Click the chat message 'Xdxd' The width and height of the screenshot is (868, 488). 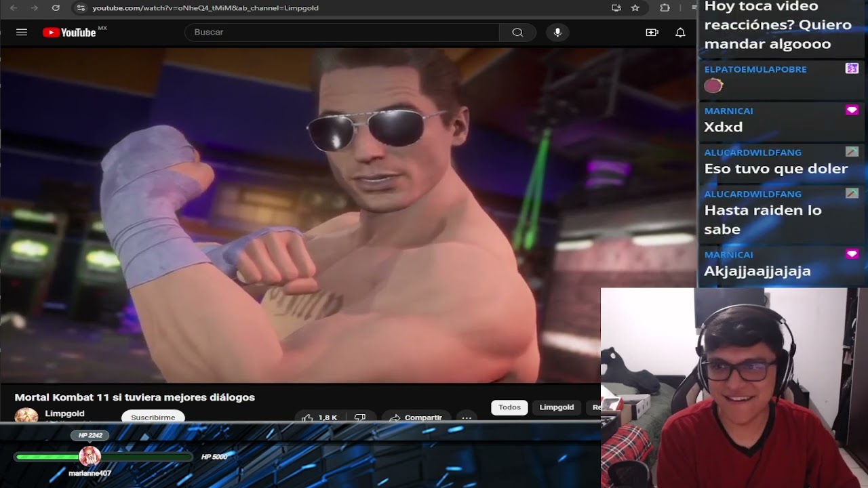pos(724,127)
